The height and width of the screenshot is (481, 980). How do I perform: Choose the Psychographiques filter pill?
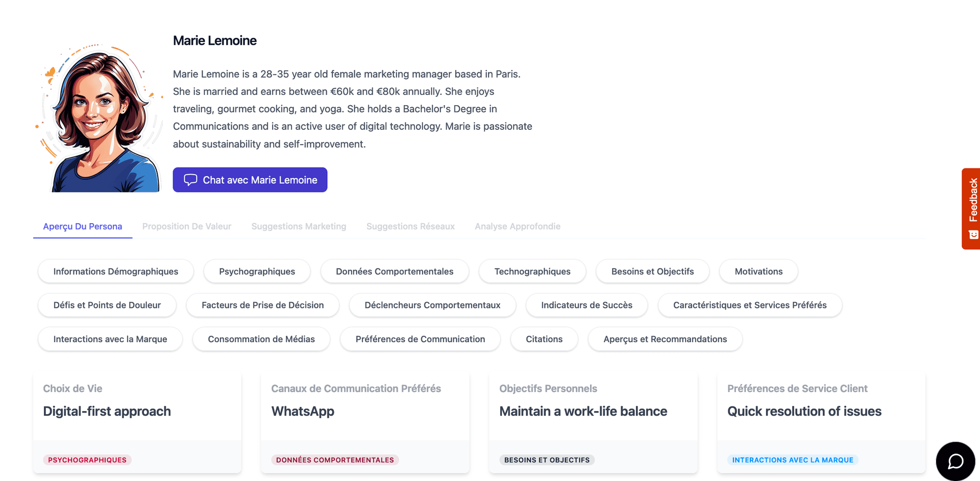tap(257, 271)
